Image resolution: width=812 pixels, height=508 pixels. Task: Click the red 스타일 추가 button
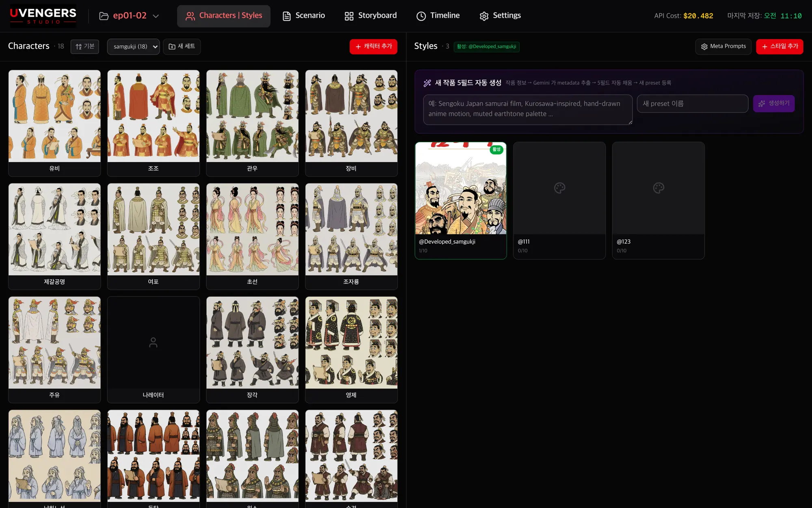[780, 46]
